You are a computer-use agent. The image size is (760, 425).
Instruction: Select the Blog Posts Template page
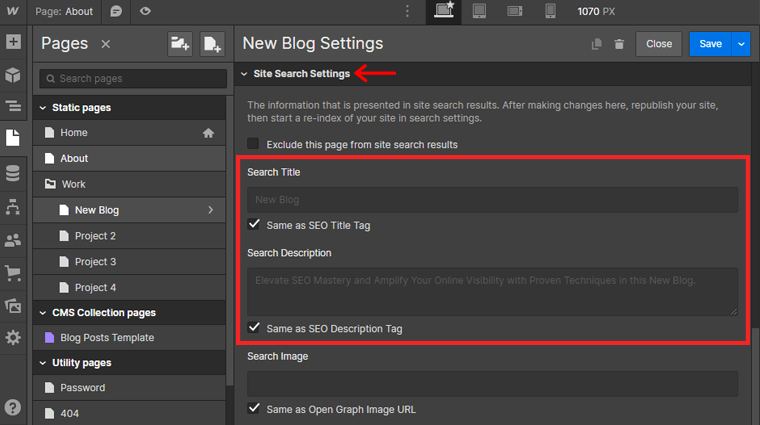107,338
